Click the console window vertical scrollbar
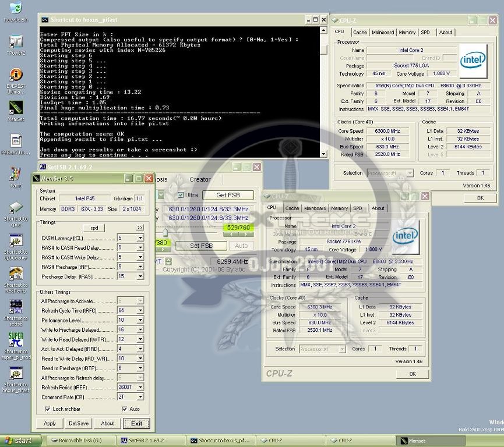The image size is (504, 447). pyautogui.click(x=324, y=91)
